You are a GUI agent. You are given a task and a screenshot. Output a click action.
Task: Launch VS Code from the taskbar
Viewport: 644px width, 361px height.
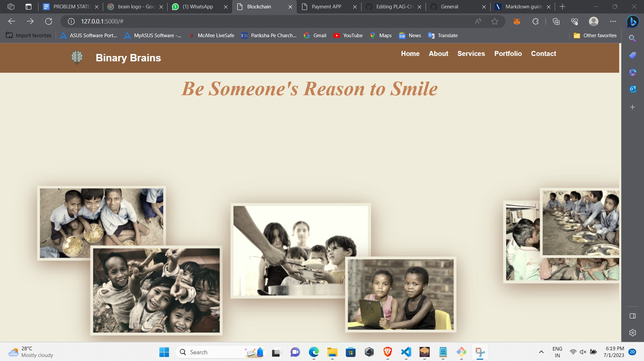click(x=406, y=352)
